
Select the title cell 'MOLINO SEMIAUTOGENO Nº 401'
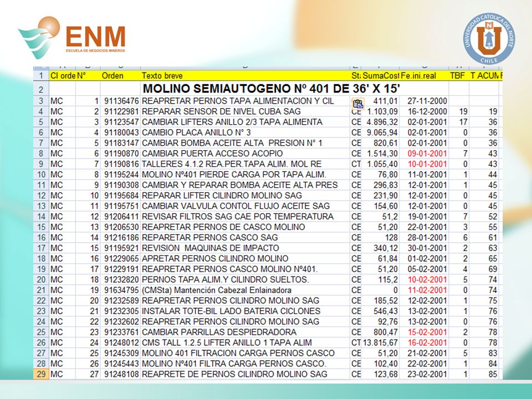click(272, 89)
